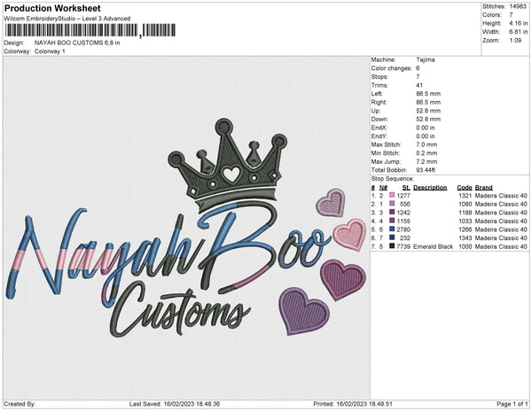Click the Production Worksheet title

coord(52,9)
